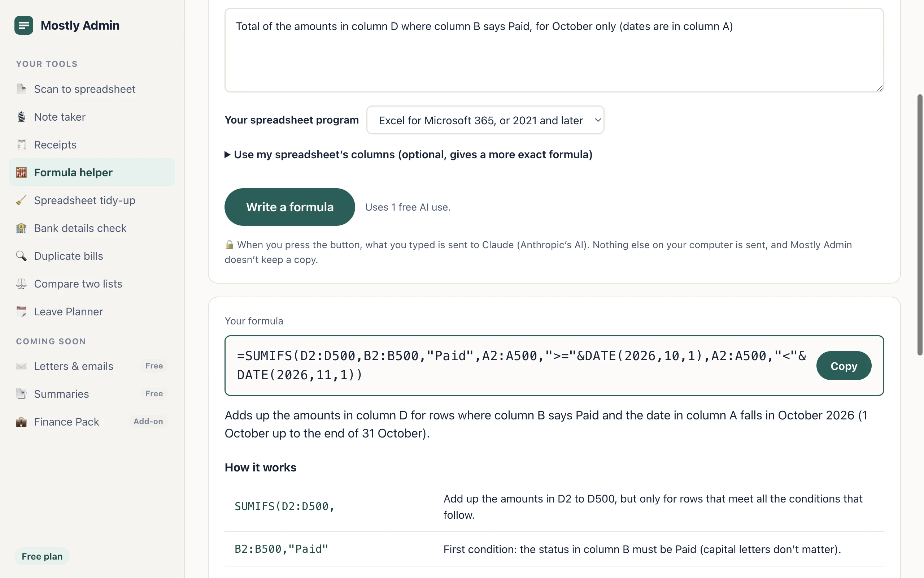The image size is (924, 578).
Task: Click the Receipts icon in sidebar
Action: [21, 145]
